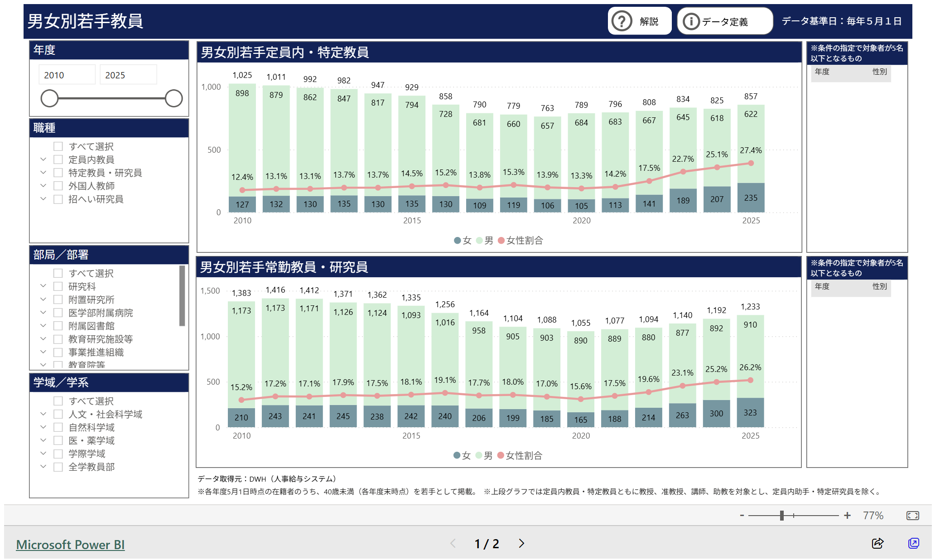Screen dimensions: 940x560
Task: Click the 性別 column header in the upper table
Action: (x=879, y=72)
